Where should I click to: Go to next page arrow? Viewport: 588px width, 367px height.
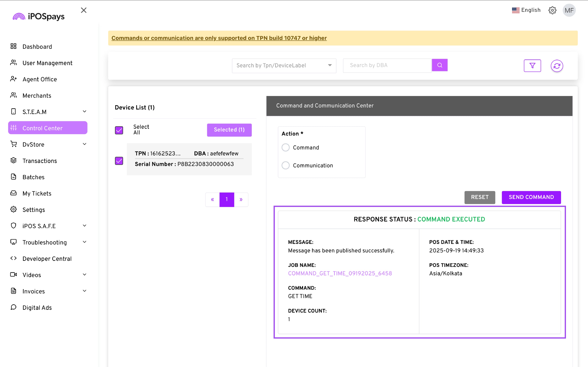click(241, 200)
